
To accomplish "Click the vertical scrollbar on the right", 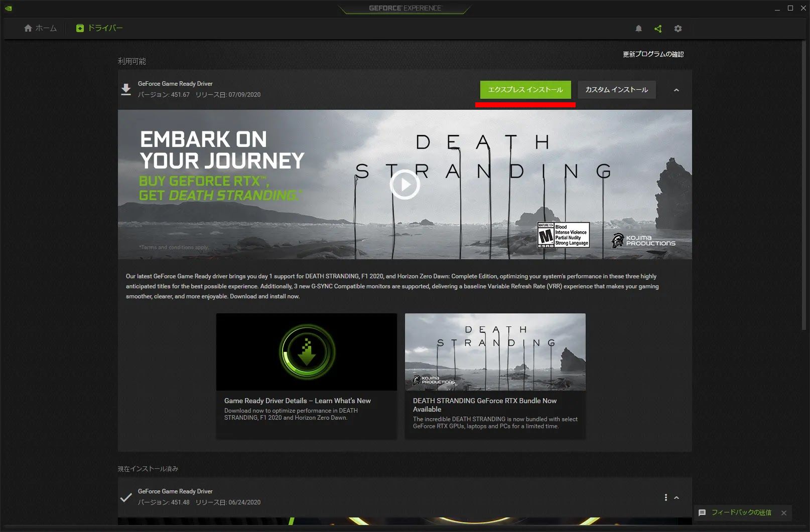I will coord(804,186).
